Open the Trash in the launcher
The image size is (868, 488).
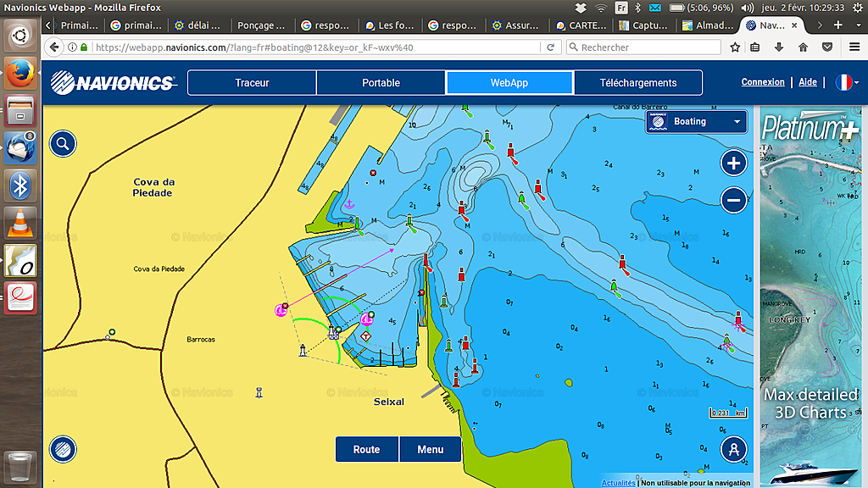pyautogui.click(x=20, y=468)
